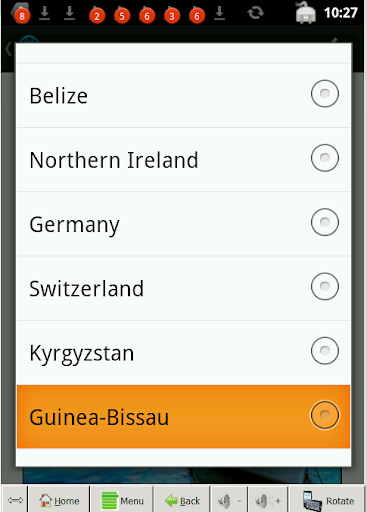The height and width of the screenshot is (512, 367).
Task: Tap the notification badge showing 5
Action: pyautogui.click(x=122, y=15)
